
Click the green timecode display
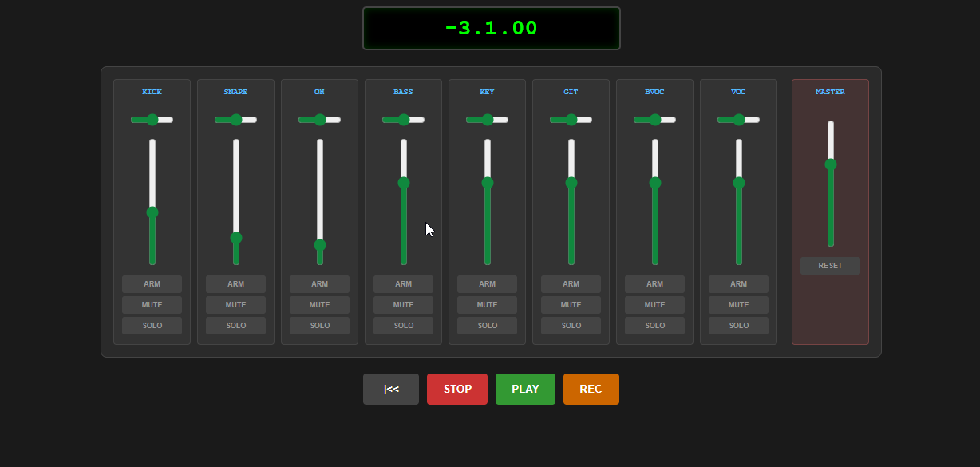point(492,29)
